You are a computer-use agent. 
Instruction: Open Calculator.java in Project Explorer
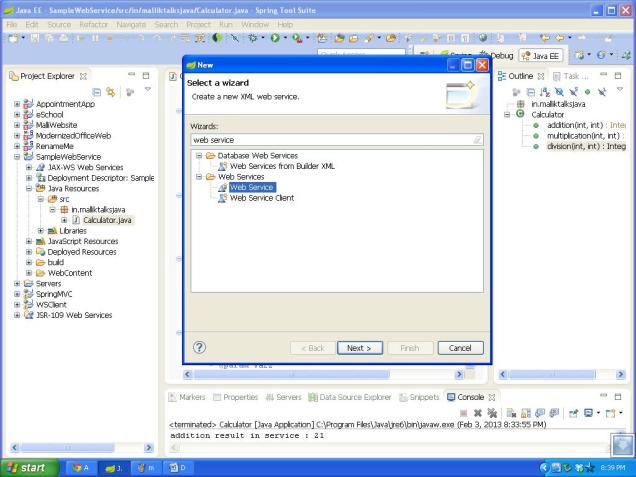click(109, 220)
